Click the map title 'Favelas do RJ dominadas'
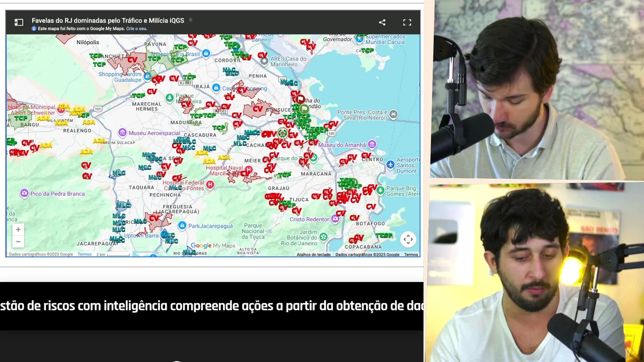Image resolution: width=644 pixels, height=362 pixels. coord(108,21)
